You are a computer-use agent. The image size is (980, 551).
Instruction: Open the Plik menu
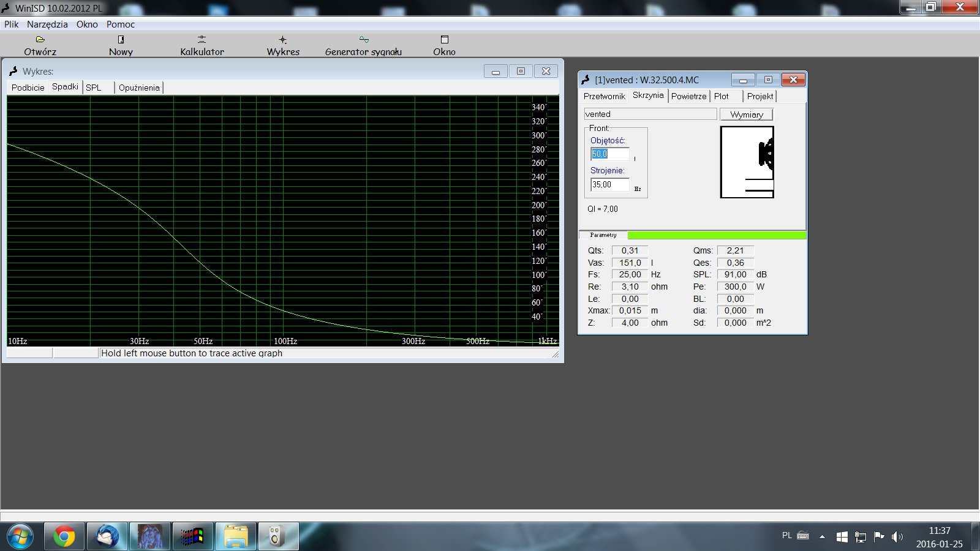point(12,24)
